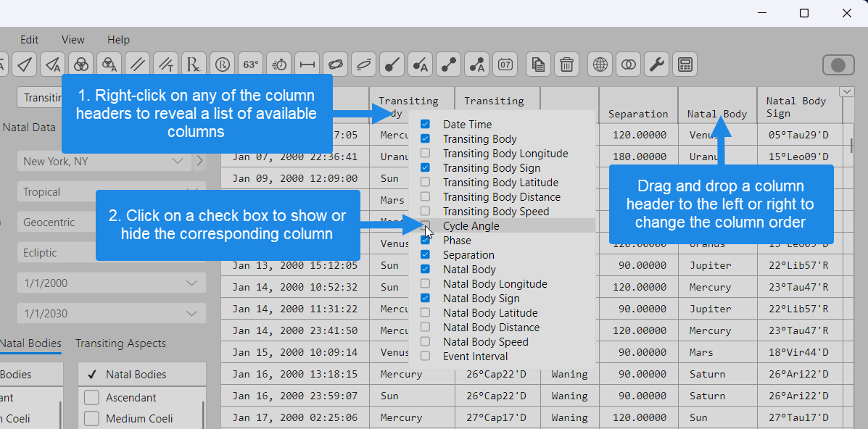The image size is (868, 429).
Task: Uncheck the Transiting Body Sign column
Action: [425, 167]
